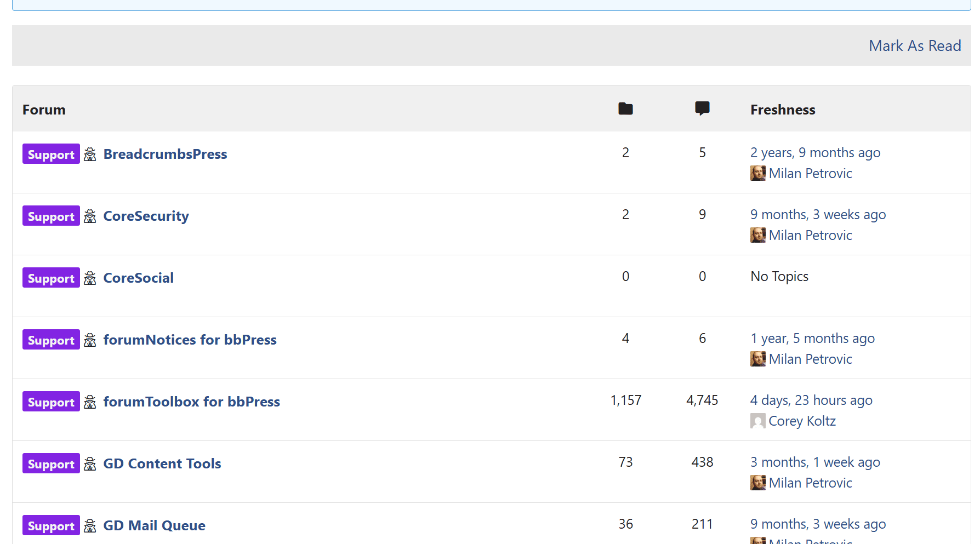Open the CoreSocial forum
This screenshot has height=544, width=980.
tap(138, 278)
